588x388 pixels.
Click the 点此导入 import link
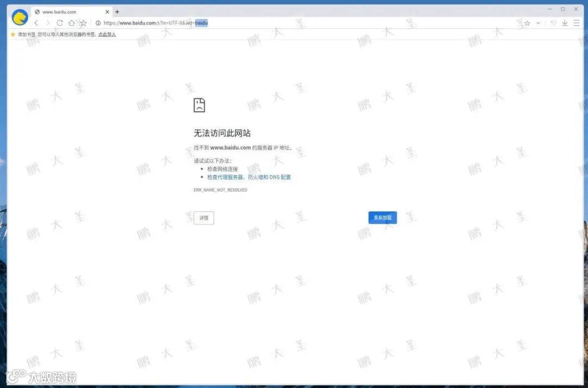(107, 34)
